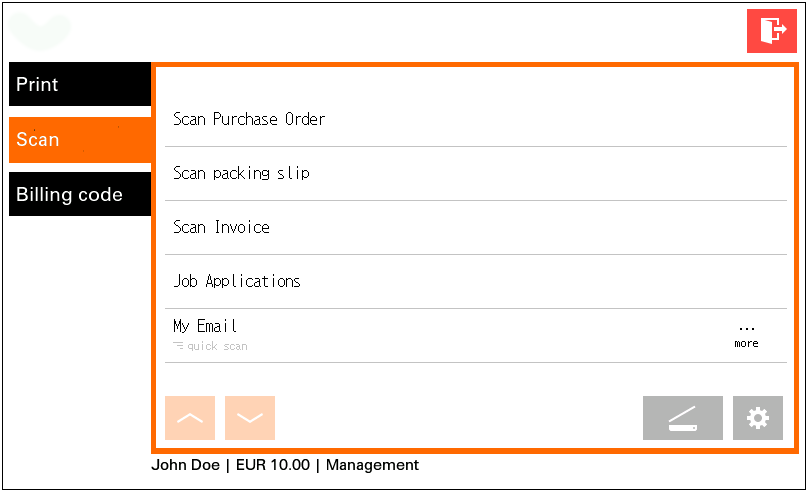Click the EUR 10.00 balance text
807x491 pixels.
273,465
